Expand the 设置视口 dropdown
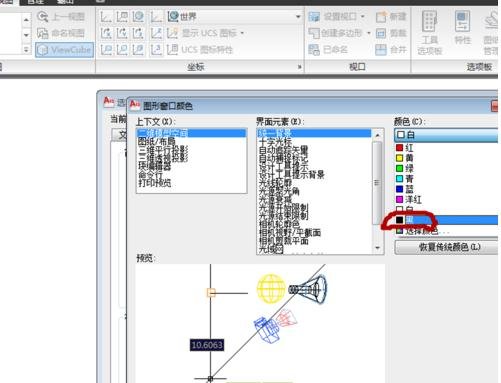This screenshot has width=501, height=383. coord(363,16)
